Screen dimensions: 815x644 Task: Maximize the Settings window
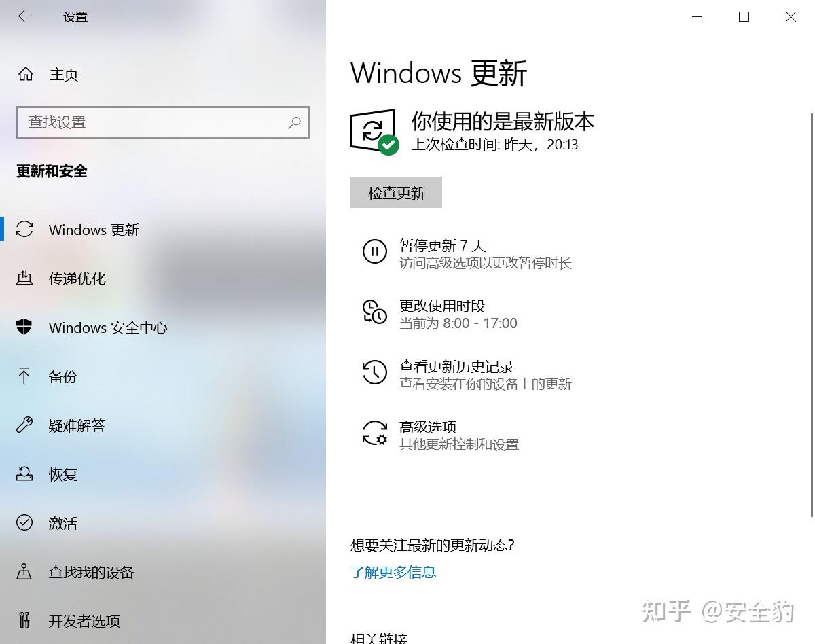(x=744, y=16)
